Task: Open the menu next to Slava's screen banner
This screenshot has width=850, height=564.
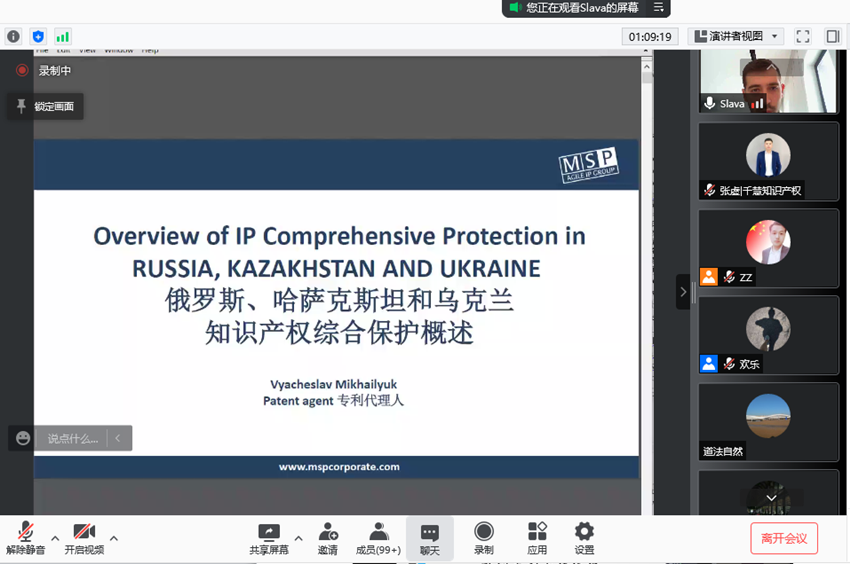Action: (x=658, y=8)
